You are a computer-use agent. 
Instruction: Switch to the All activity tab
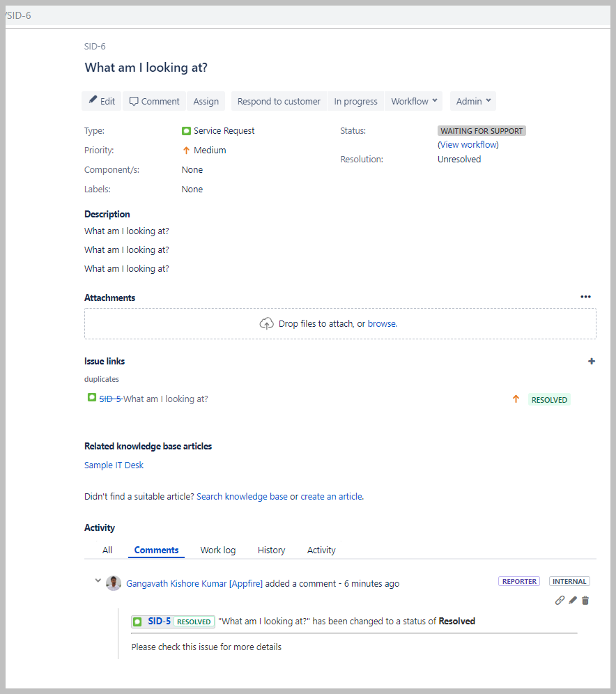click(107, 550)
